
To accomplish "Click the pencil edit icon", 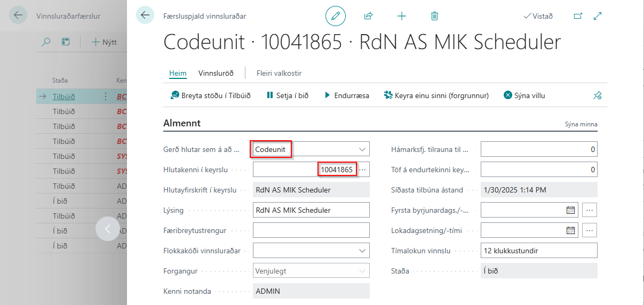I will click(x=335, y=16).
